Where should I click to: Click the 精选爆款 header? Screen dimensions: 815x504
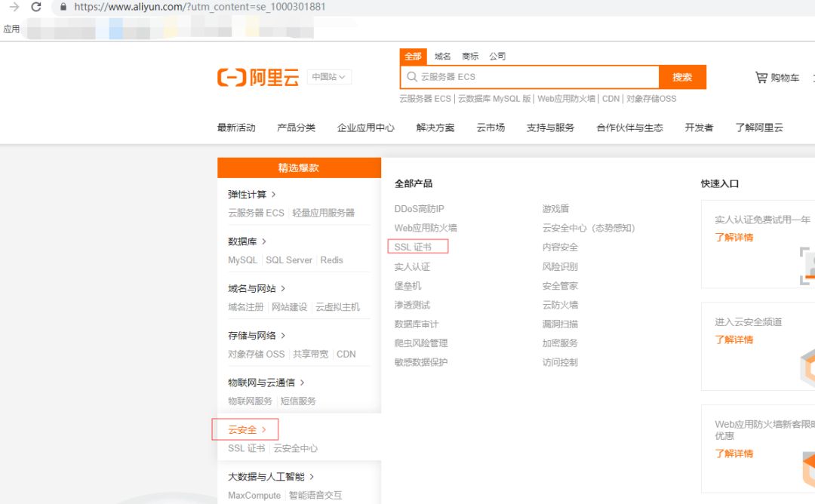[299, 167]
